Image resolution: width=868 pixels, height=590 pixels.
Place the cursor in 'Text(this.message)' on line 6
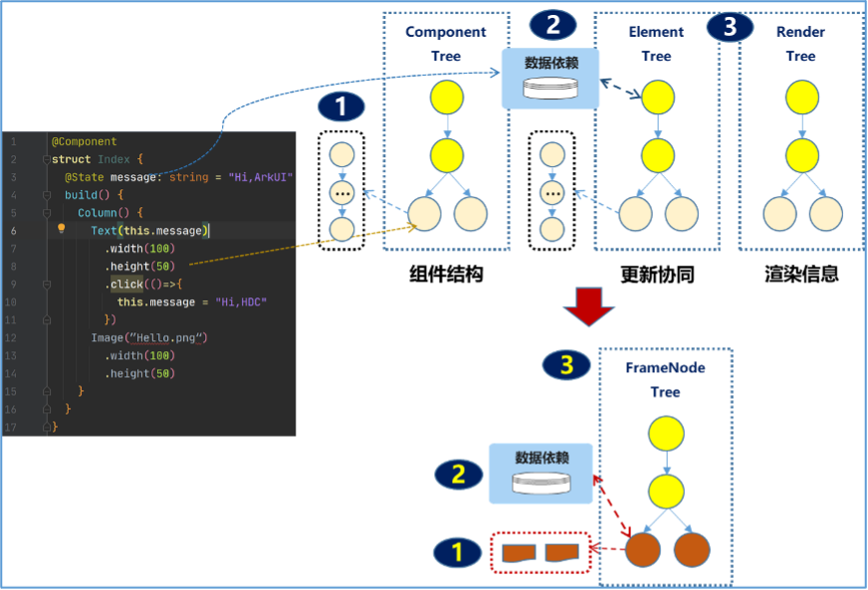149,231
